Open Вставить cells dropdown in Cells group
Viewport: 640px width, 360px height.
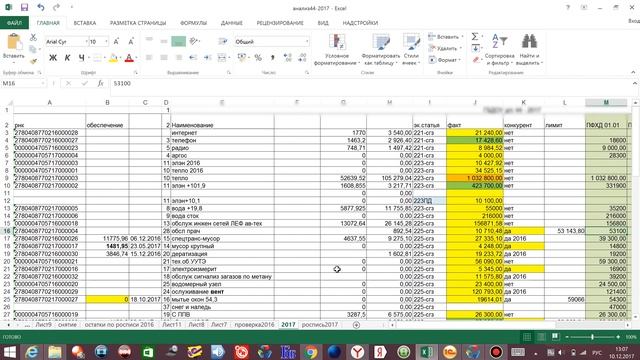click(x=446, y=37)
